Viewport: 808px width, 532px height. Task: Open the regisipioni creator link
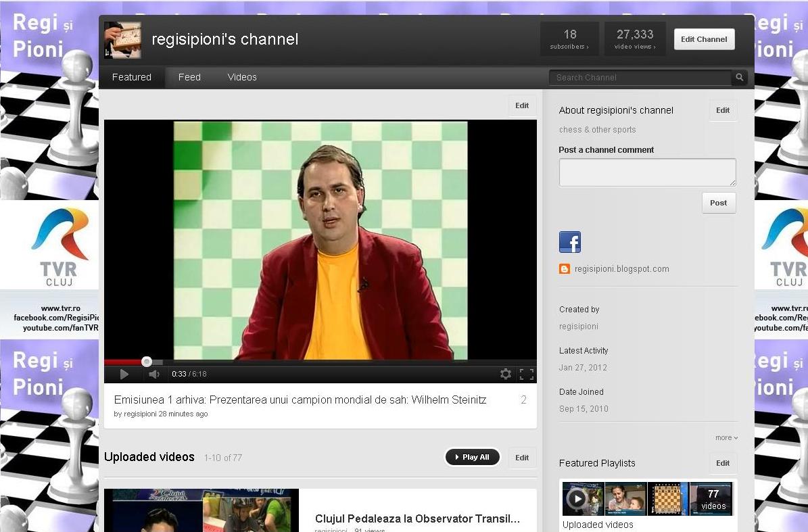[x=579, y=327]
